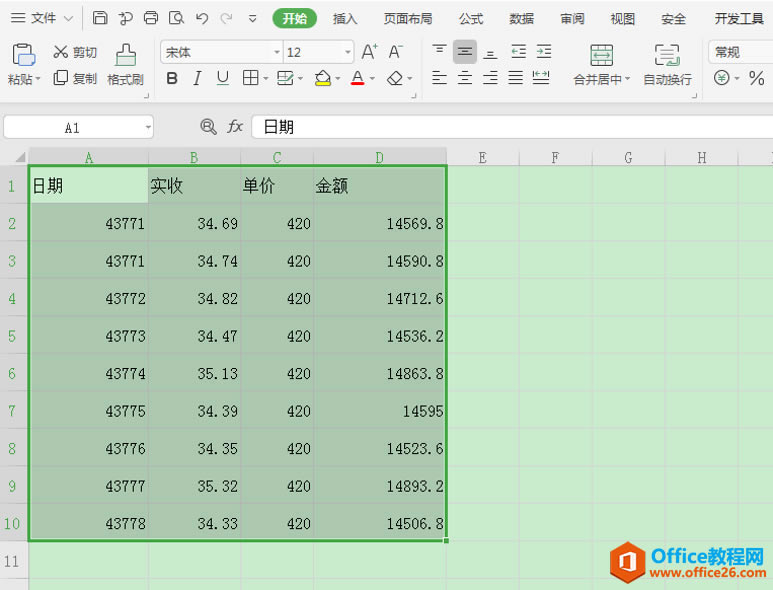Increase font size with A+ icon
Image resolution: width=773 pixels, height=590 pixels.
coord(369,52)
